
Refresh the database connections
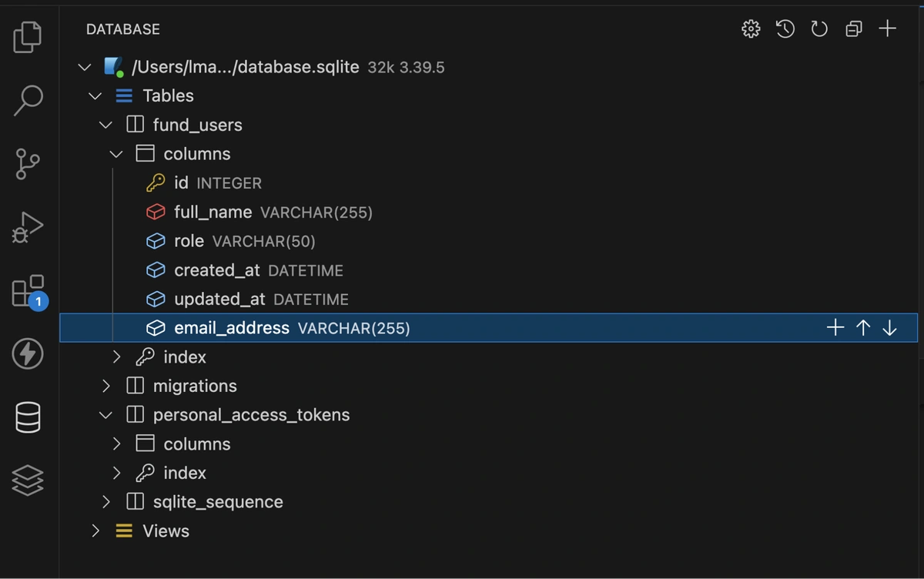[819, 29]
